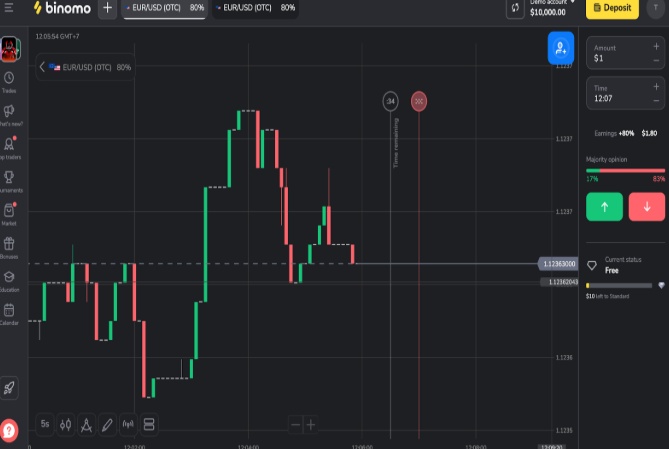Open the EUR/USD (OTC) asset selector on chart
The image size is (669, 449).
(x=86, y=67)
